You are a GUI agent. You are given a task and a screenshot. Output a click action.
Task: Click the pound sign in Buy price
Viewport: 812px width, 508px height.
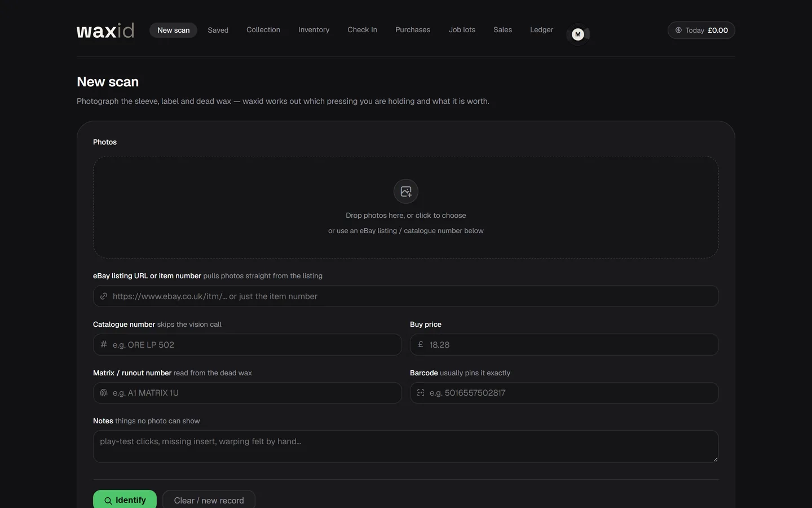click(x=421, y=344)
